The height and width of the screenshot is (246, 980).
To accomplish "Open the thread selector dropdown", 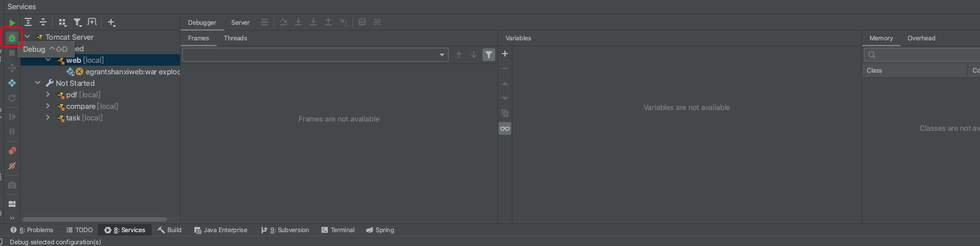I will click(x=442, y=55).
